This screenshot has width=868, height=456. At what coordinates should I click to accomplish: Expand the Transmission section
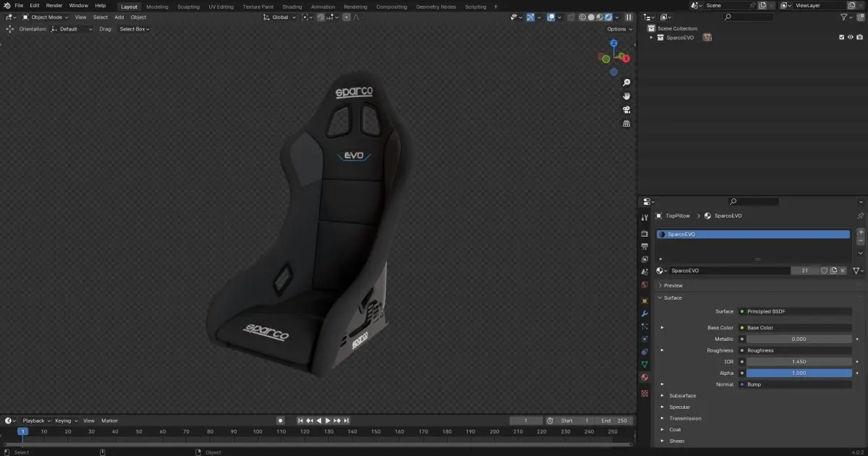(x=662, y=418)
